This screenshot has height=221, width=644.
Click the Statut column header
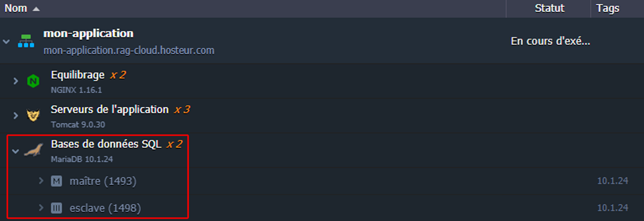point(549,8)
